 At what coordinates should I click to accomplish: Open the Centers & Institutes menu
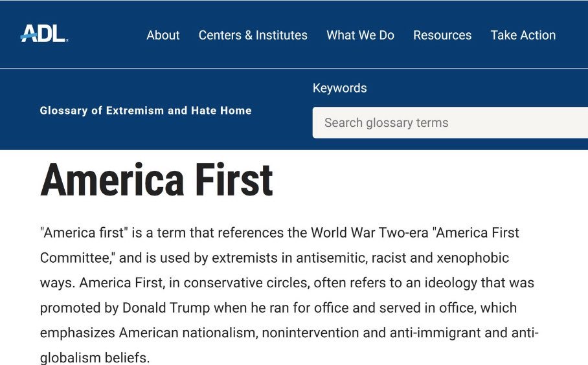253,35
